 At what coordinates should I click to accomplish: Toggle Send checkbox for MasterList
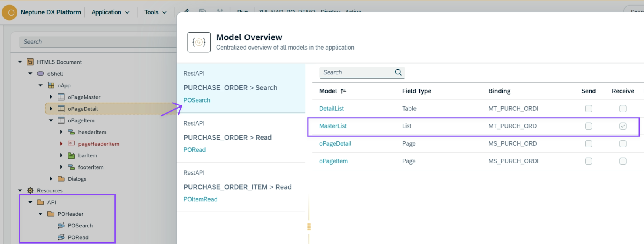tap(588, 126)
